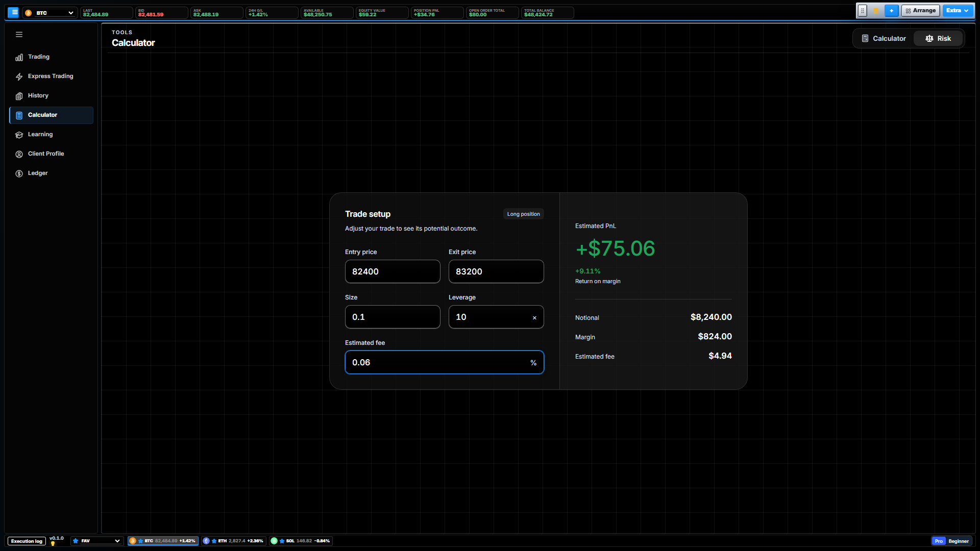This screenshot has width=980, height=551.
Task: Select the Risk tab
Action: [938, 39]
